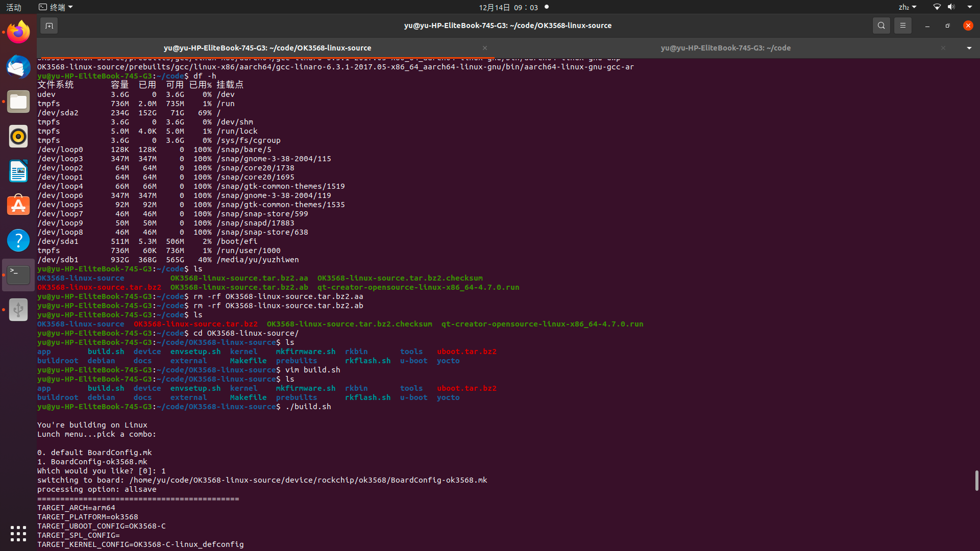
Task: Click the /snap/snapd/17883 row
Action: pyautogui.click(x=166, y=223)
